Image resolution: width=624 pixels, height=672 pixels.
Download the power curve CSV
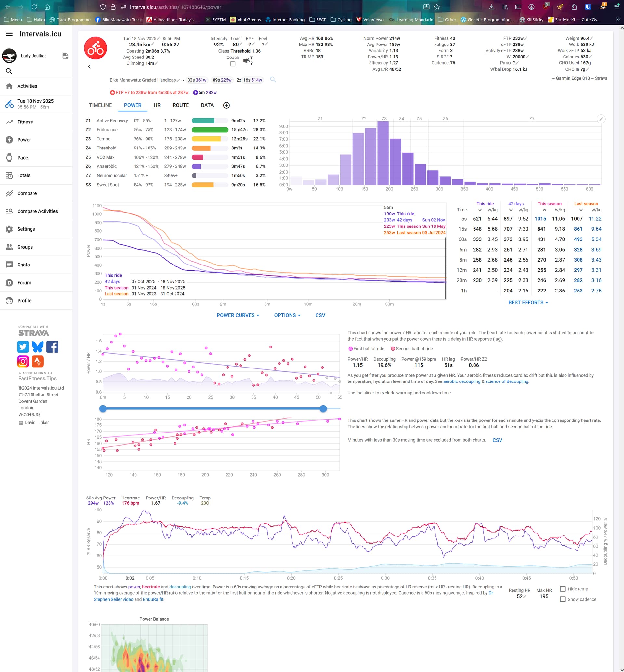click(320, 315)
